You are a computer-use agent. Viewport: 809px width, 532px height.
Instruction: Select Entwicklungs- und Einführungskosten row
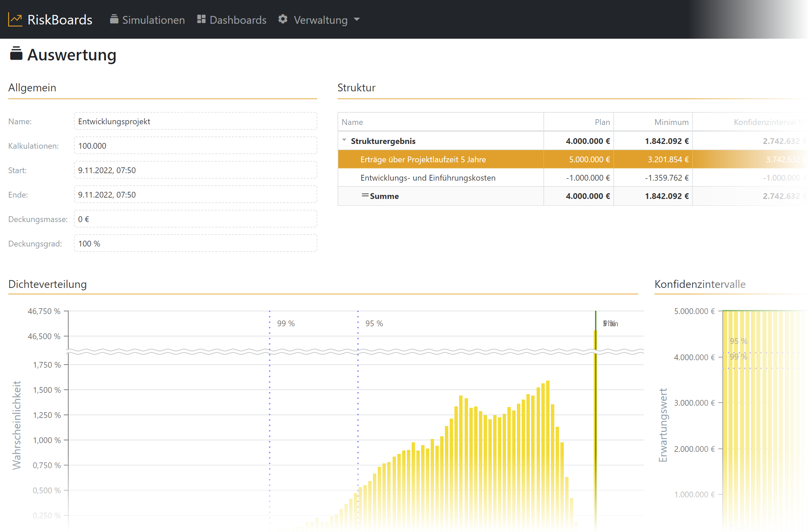point(428,178)
